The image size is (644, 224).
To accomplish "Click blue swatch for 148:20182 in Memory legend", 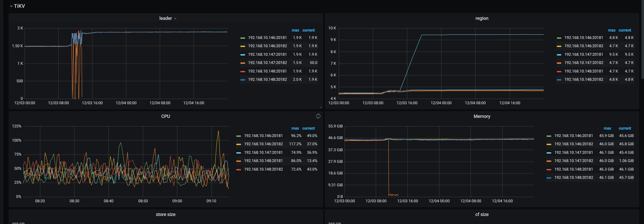I will click(x=549, y=178).
